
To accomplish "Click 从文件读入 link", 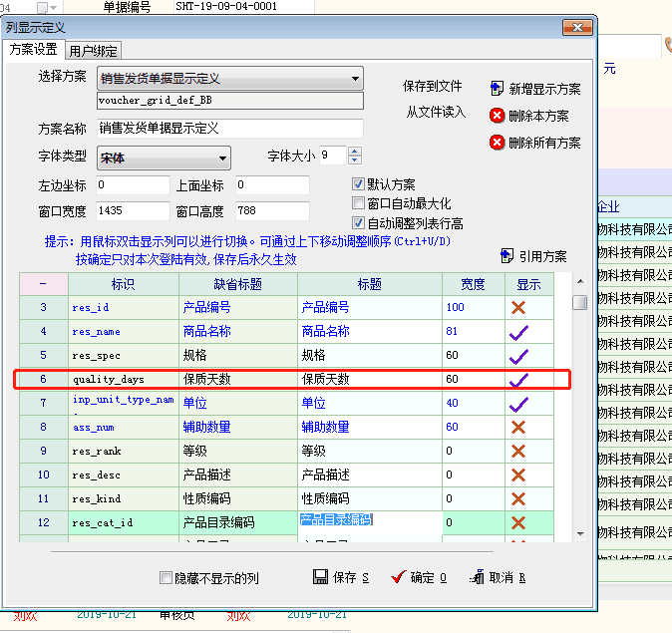I will pos(436,112).
